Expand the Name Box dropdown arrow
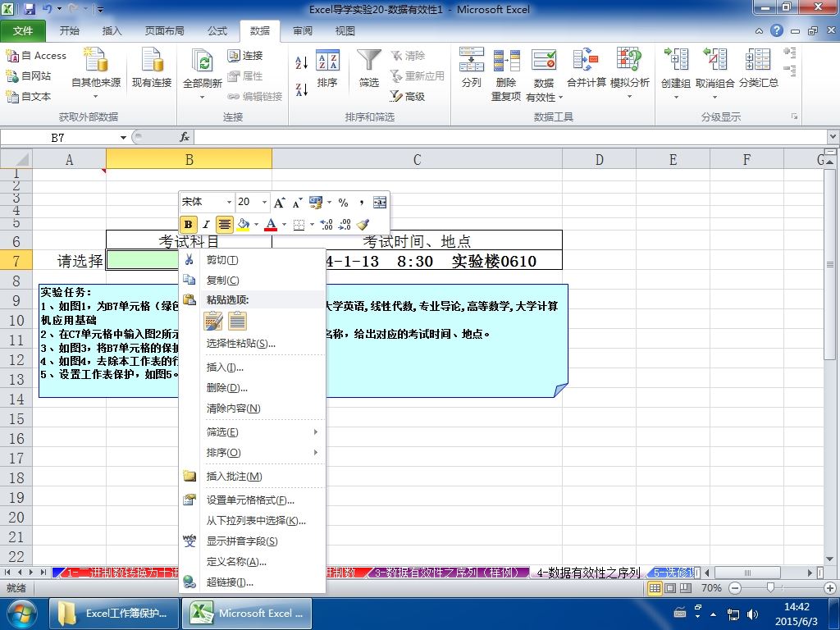Viewport: 840px width, 630px height. click(123, 138)
